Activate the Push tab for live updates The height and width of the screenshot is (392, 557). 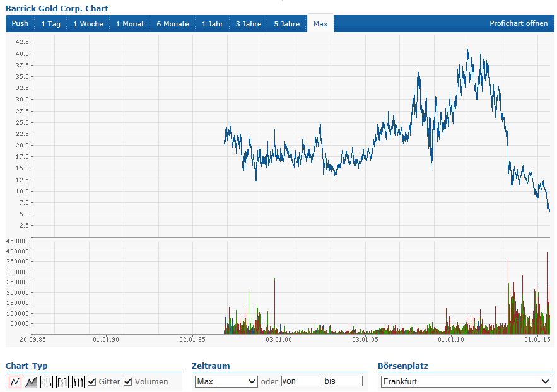(x=19, y=24)
